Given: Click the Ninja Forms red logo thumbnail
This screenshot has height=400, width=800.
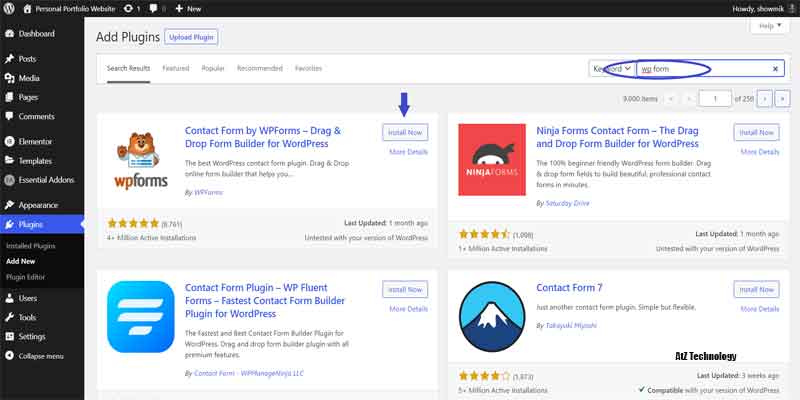Looking at the screenshot, I should 492,160.
